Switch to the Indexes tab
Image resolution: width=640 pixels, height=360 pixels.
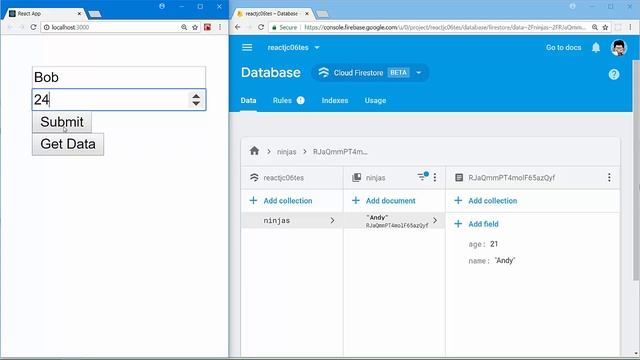pos(335,100)
